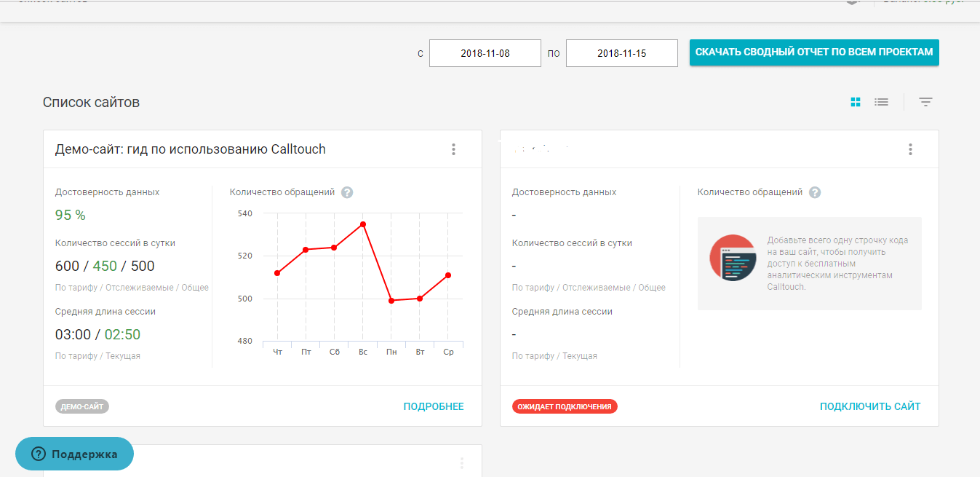Select the chart data point for Пт
The height and width of the screenshot is (477, 980).
pos(306,250)
